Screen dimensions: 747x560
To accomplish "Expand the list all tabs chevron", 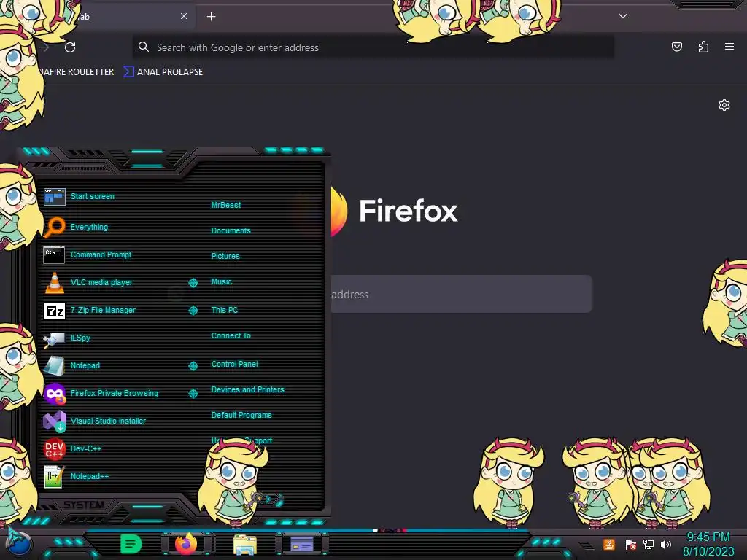I will [x=623, y=16].
